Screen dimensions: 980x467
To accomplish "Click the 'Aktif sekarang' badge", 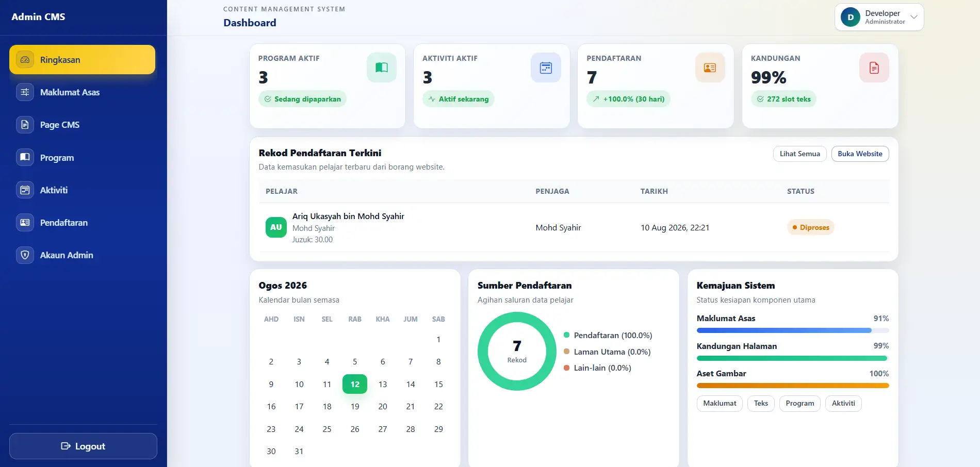I will coord(459,99).
